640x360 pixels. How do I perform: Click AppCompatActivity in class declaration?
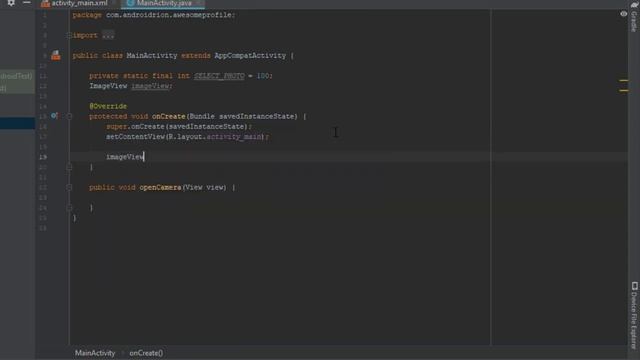pos(250,56)
